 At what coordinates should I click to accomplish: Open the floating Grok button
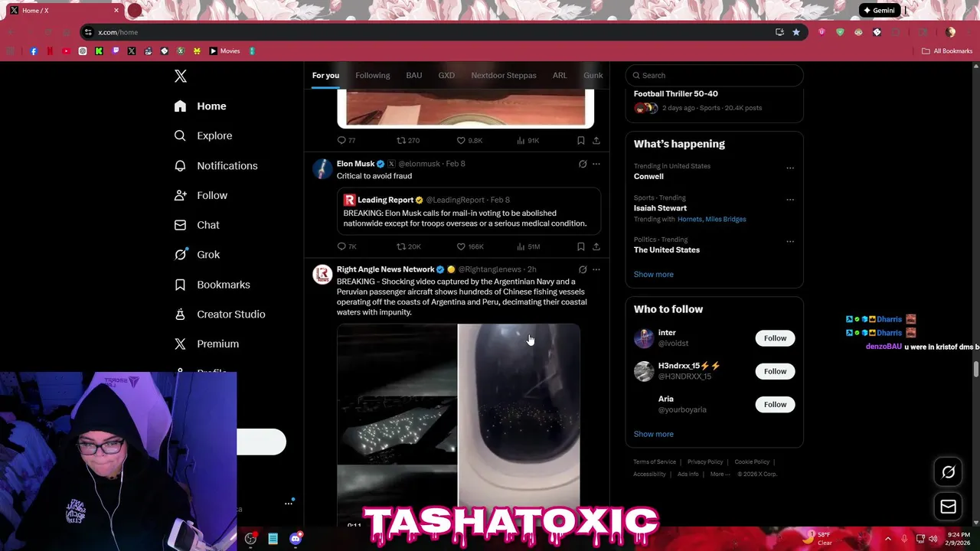point(948,472)
